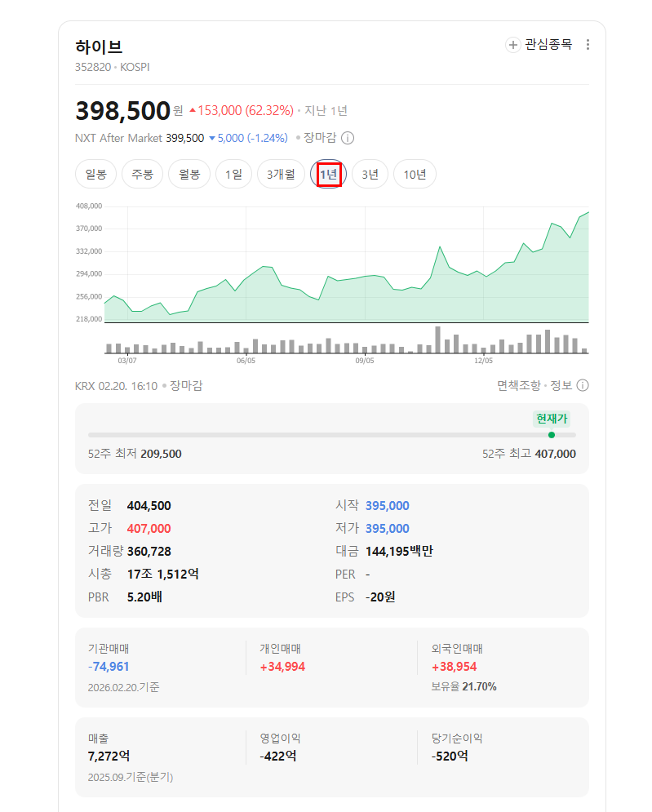Select the 일봉 chart tab

point(95,174)
